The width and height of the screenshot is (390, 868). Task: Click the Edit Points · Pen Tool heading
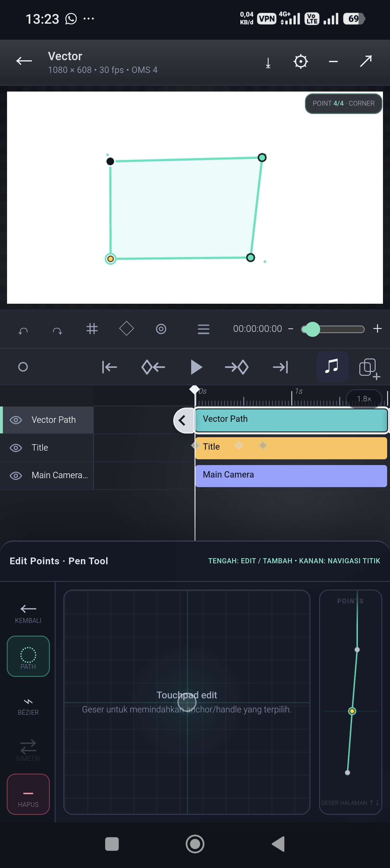point(59,561)
